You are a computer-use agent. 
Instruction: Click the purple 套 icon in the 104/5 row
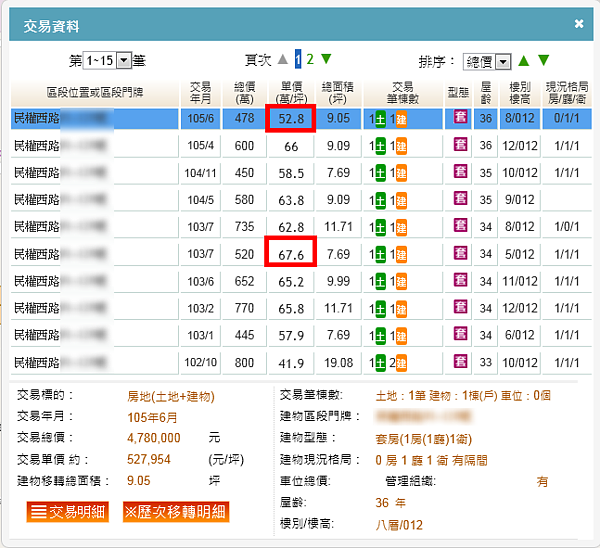pos(461,198)
